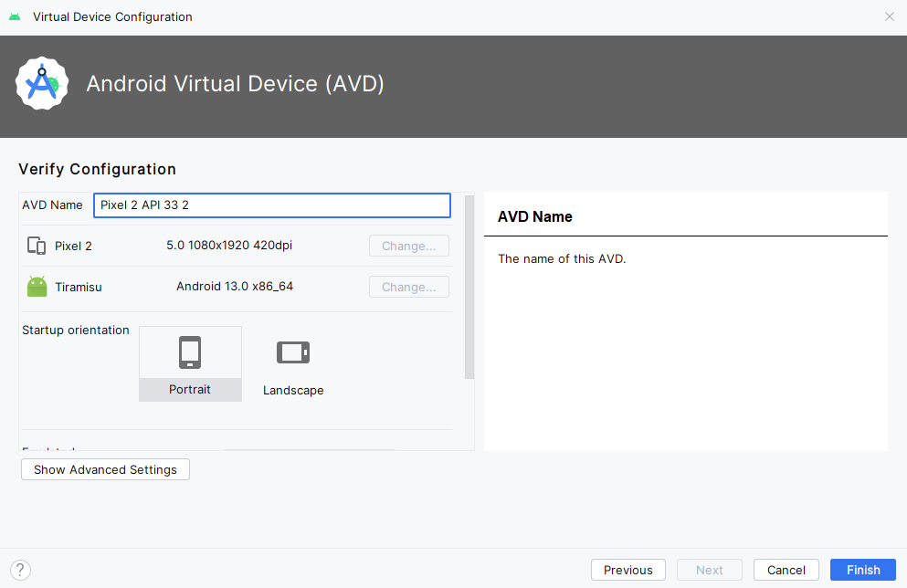This screenshot has width=907, height=588.
Task: Select Portrait startup orientation
Action: coord(190,363)
